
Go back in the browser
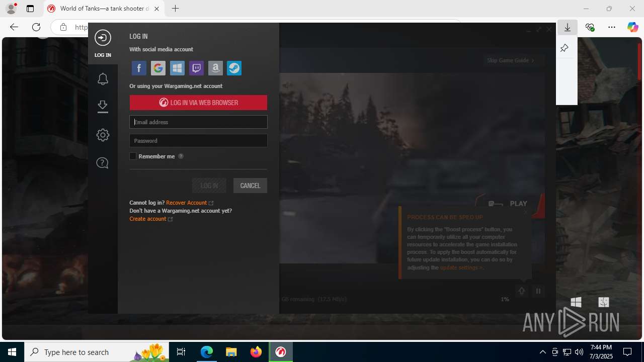pos(14,27)
